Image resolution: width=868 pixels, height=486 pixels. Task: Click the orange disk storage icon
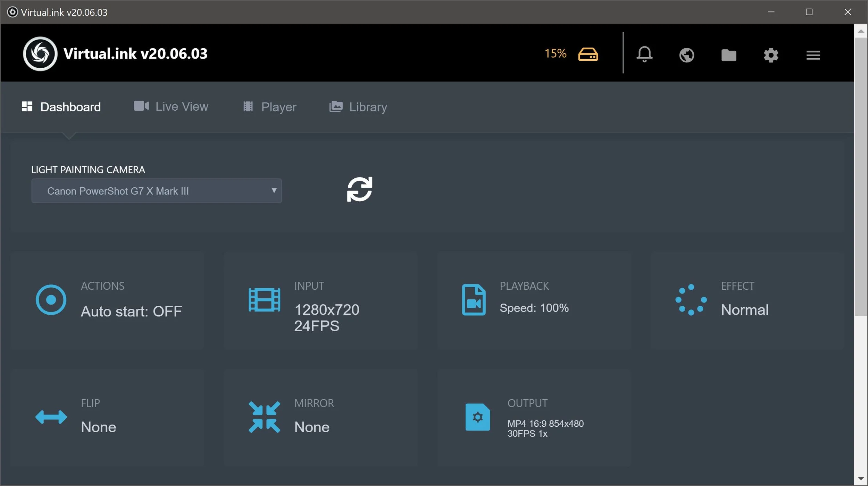coord(588,54)
